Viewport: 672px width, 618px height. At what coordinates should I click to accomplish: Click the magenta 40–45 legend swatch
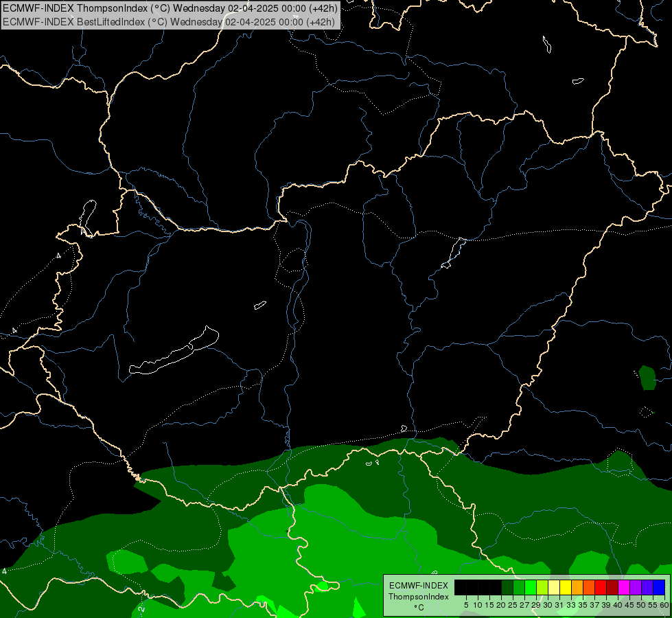(623, 588)
